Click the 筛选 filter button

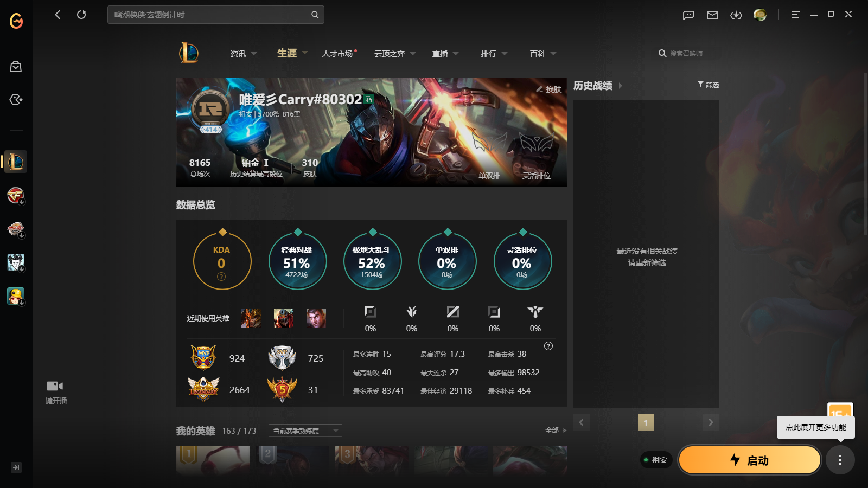click(x=708, y=85)
